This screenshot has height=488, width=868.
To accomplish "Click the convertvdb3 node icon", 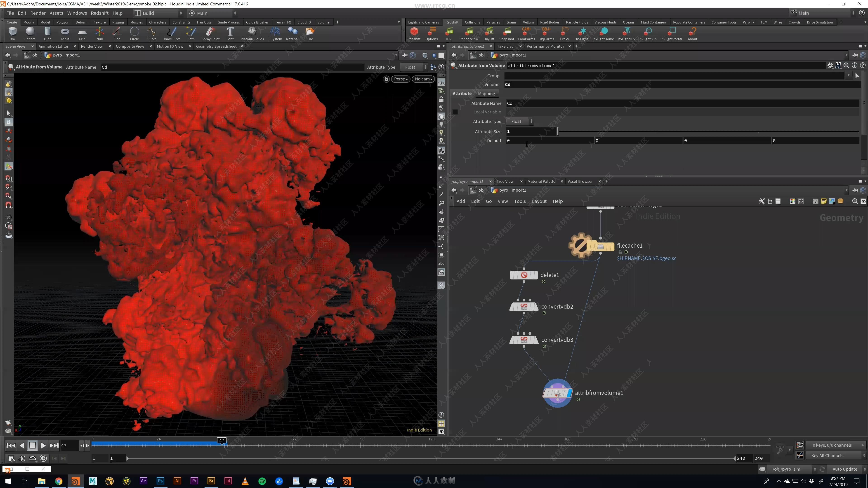I will pos(524,340).
